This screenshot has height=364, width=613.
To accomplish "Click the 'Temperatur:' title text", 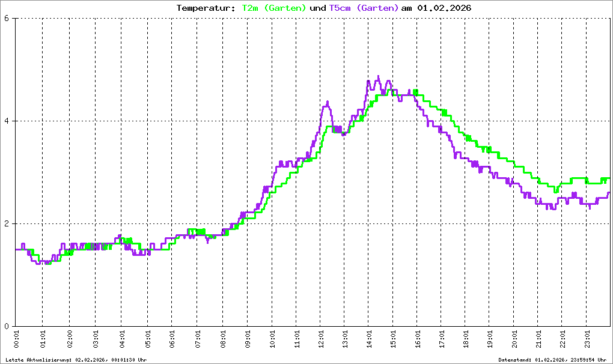I will (x=206, y=8).
